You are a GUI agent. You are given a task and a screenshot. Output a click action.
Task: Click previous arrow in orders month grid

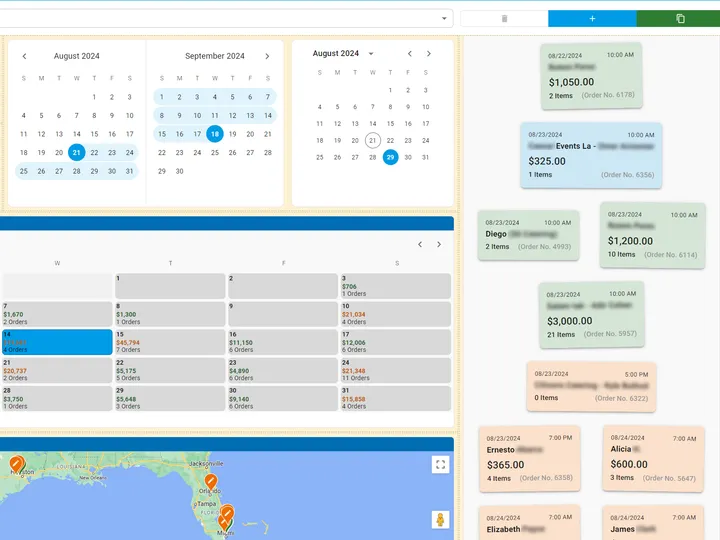point(420,244)
